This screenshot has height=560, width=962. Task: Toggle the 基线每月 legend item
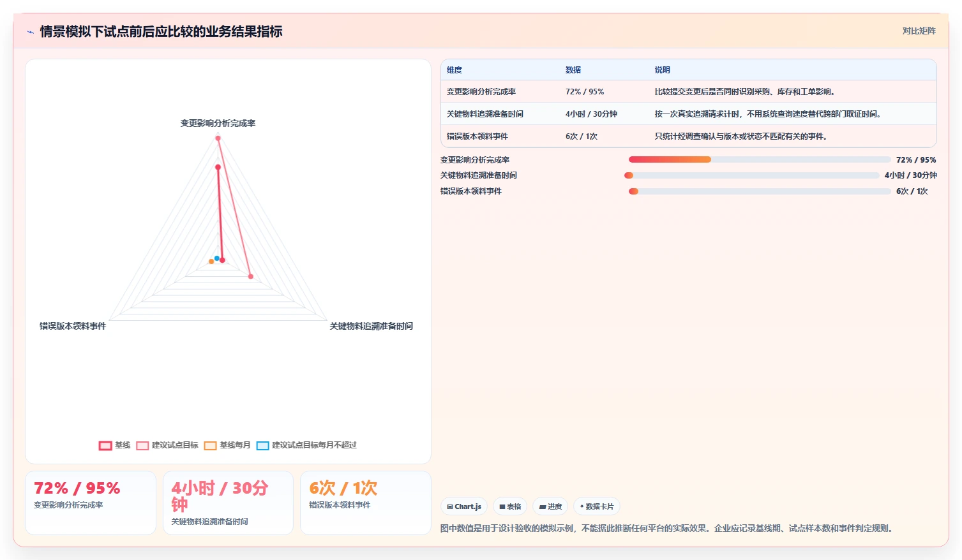coord(227,445)
